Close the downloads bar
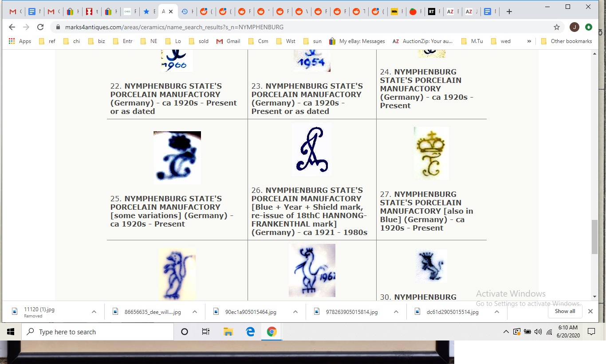This screenshot has width=606, height=364. click(590, 311)
